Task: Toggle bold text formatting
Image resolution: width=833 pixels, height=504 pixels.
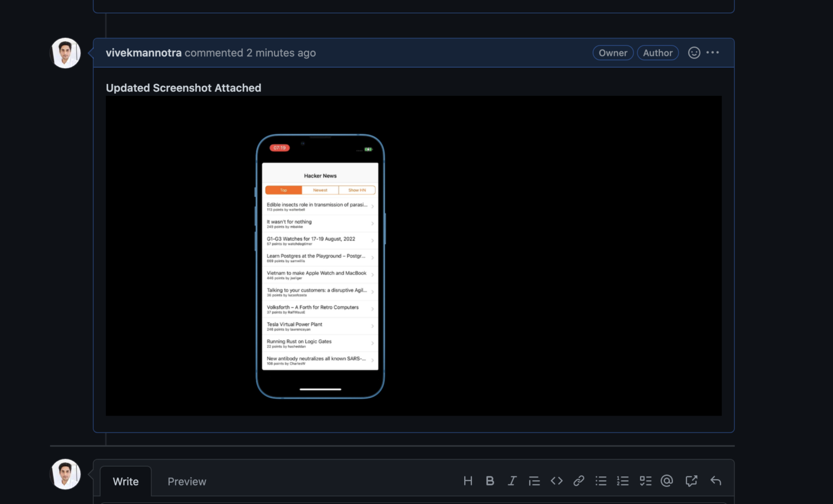Action: click(490, 481)
